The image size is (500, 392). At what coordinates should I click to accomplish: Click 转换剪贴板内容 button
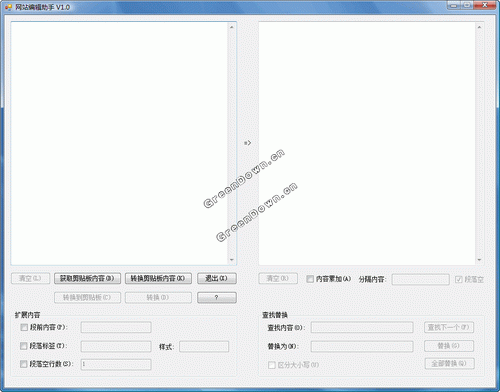point(158,278)
